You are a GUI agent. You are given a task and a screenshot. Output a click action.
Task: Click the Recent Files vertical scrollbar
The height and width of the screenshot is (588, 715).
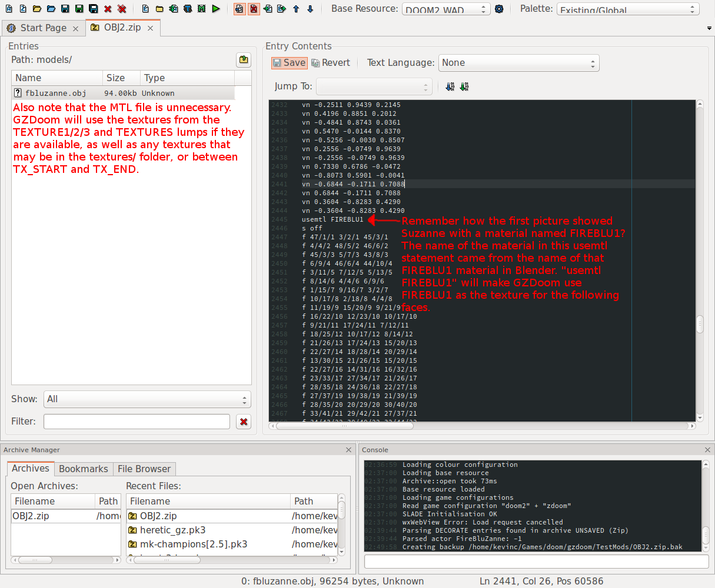point(341,524)
